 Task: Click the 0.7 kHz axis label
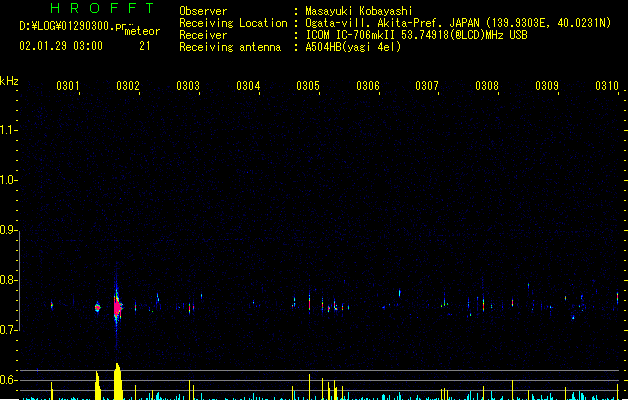[8, 330]
